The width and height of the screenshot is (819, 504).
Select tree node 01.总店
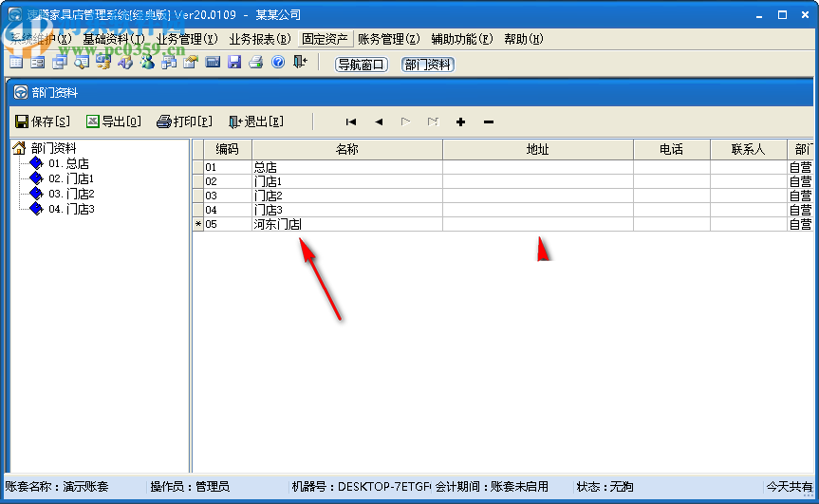click(x=68, y=163)
